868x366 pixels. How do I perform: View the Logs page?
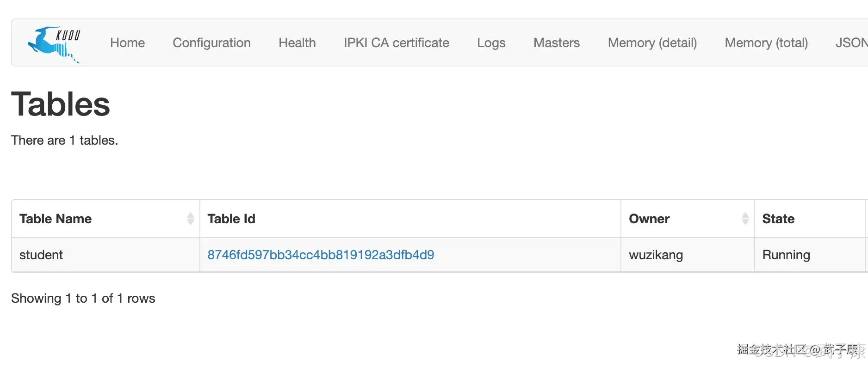(491, 43)
